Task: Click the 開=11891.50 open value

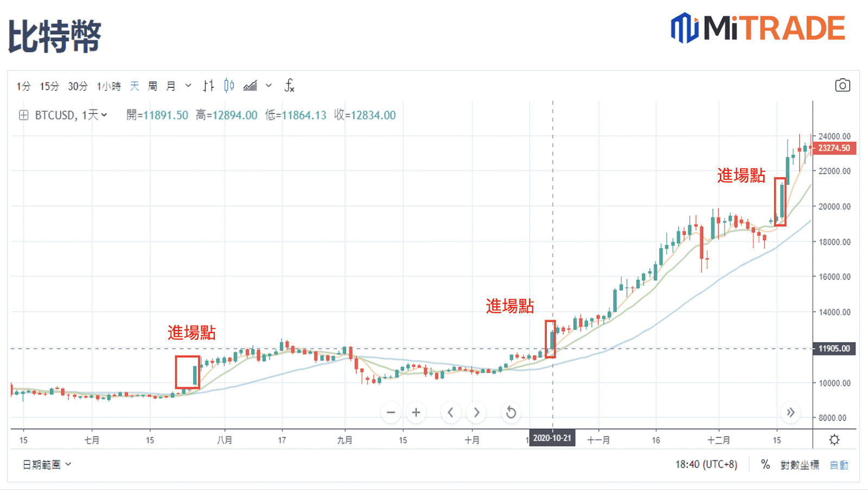Action: pyautogui.click(x=157, y=115)
